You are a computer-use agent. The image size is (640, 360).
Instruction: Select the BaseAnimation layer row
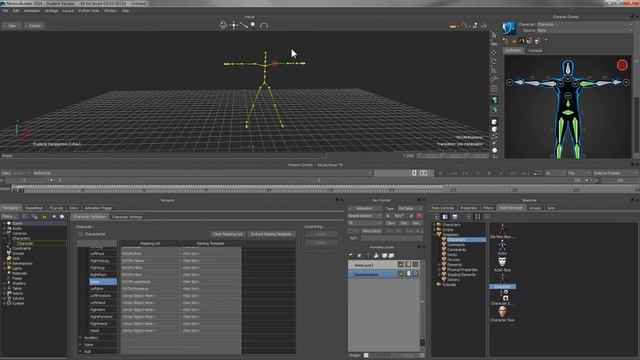coord(383,274)
